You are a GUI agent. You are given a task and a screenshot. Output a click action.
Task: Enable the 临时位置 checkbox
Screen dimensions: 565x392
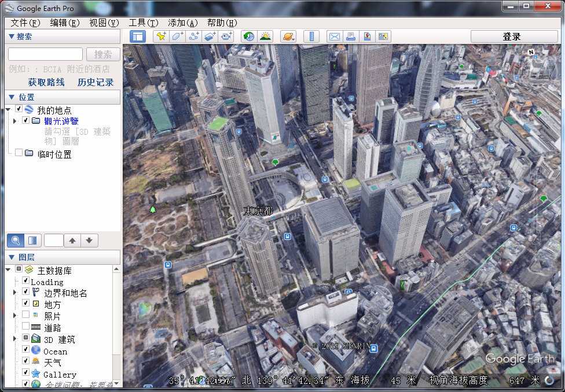19,153
